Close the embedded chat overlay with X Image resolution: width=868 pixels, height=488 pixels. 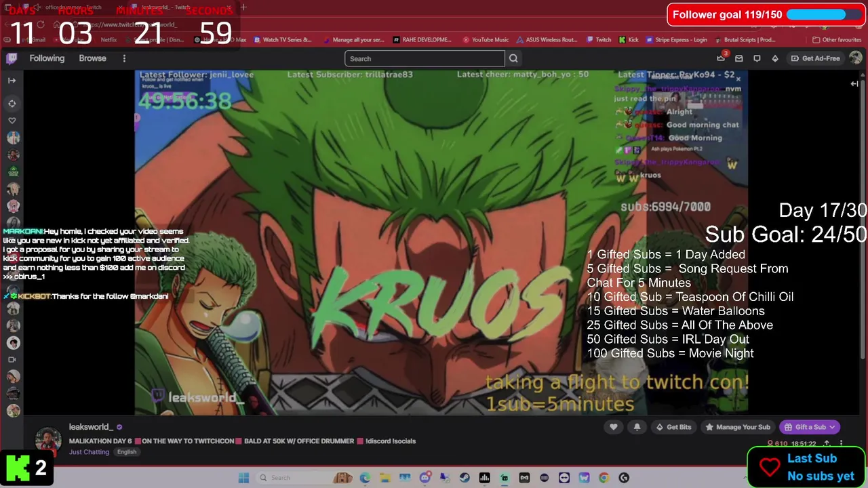pyautogui.click(x=738, y=79)
